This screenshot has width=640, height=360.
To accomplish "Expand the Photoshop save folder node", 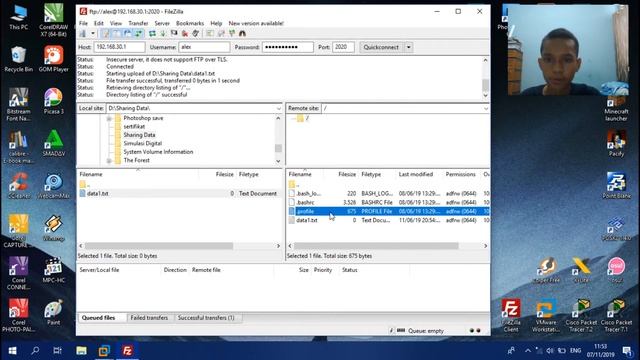I will 109,118.
